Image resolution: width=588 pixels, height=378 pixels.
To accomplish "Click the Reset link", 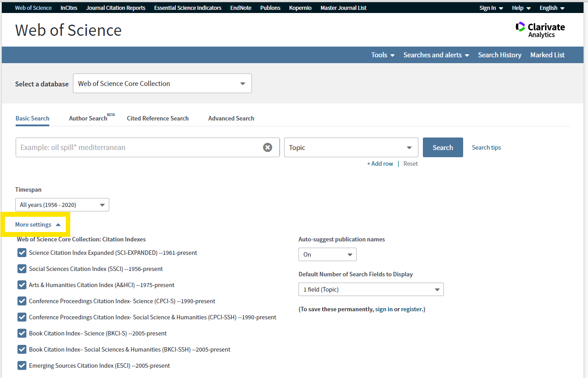I will pyautogui.click(x=410, y=163).
